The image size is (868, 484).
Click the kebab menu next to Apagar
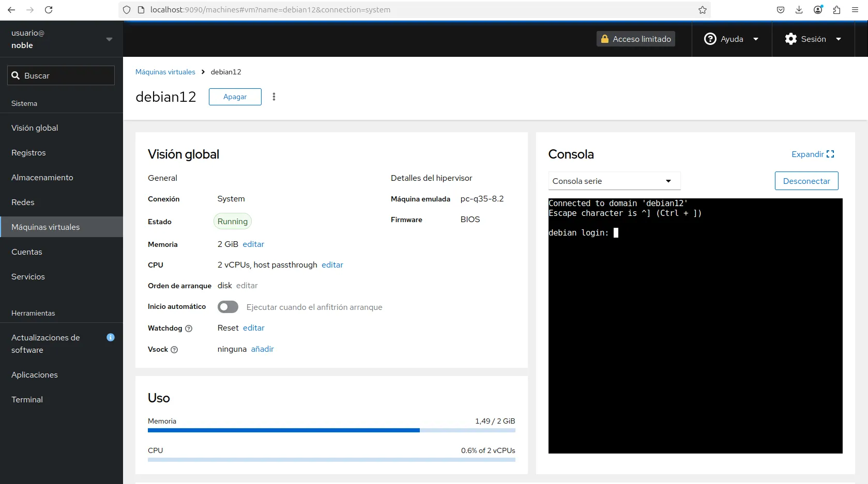274,97
